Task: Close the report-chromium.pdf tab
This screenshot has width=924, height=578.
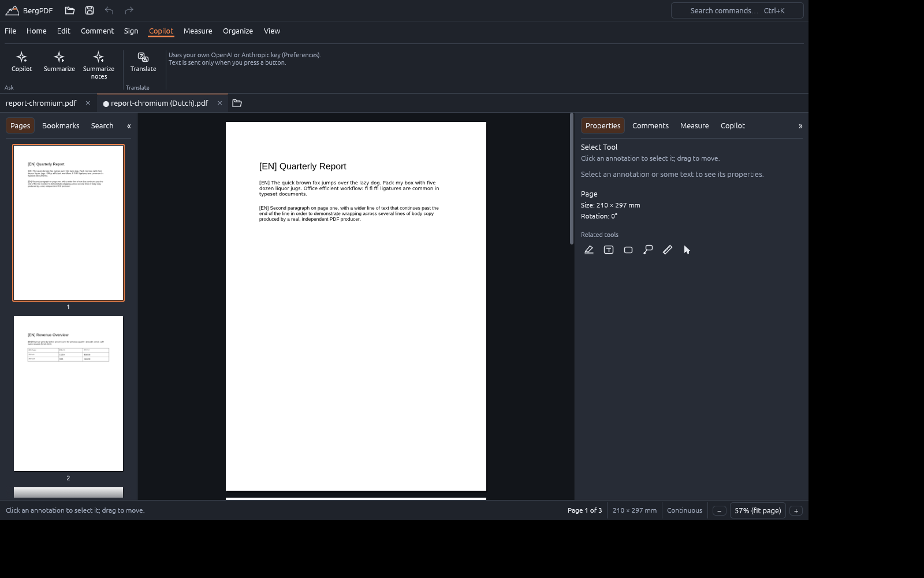Action: 88,103
